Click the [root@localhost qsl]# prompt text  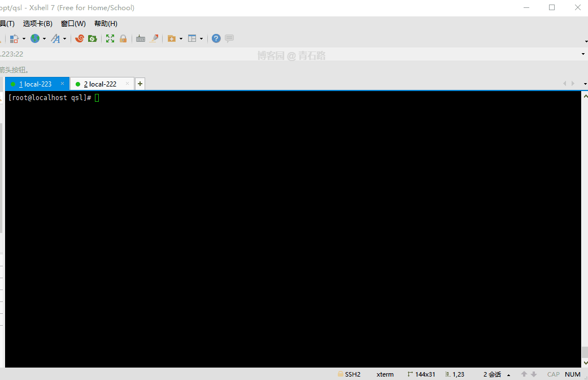pos(50,98)
